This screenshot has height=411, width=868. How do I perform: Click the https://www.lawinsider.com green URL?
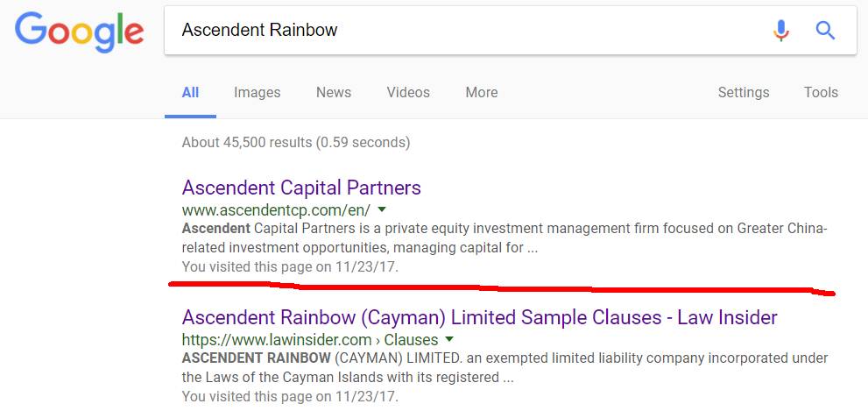pyautogui.click(x=276, y=339)
